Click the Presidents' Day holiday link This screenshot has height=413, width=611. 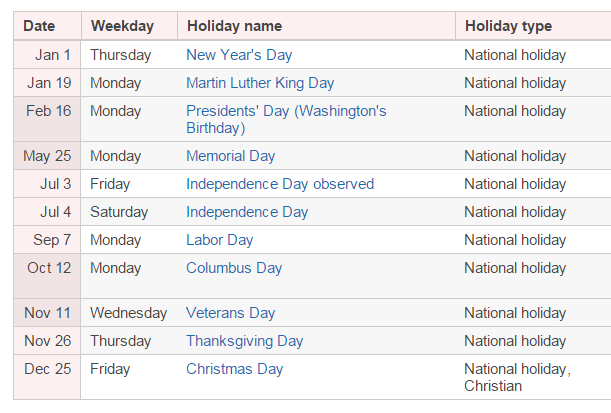285,111
